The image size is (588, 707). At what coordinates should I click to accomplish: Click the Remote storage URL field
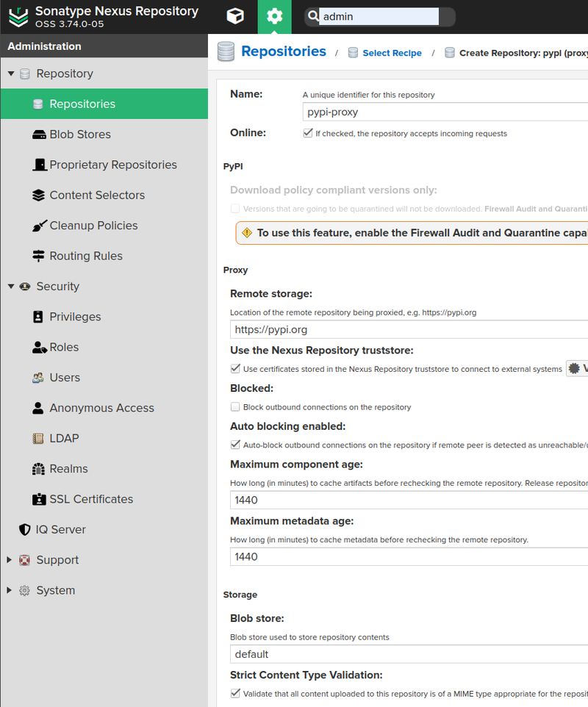409,329
